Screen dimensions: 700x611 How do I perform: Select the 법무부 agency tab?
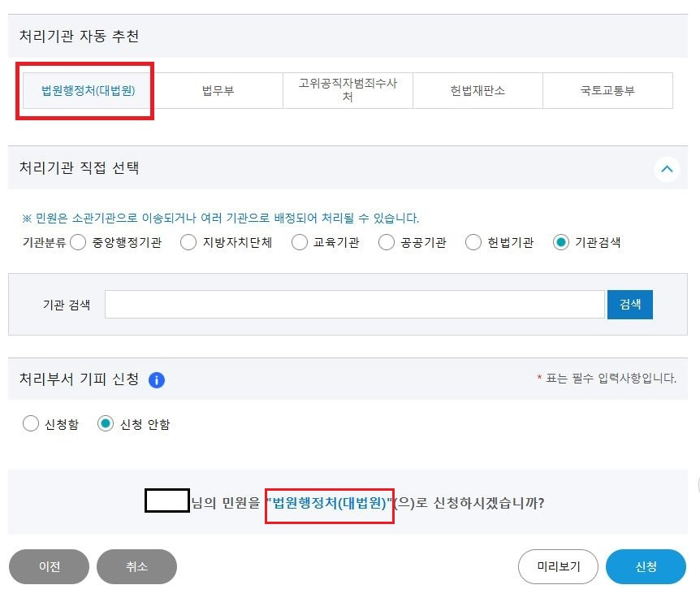click(218, 90)
